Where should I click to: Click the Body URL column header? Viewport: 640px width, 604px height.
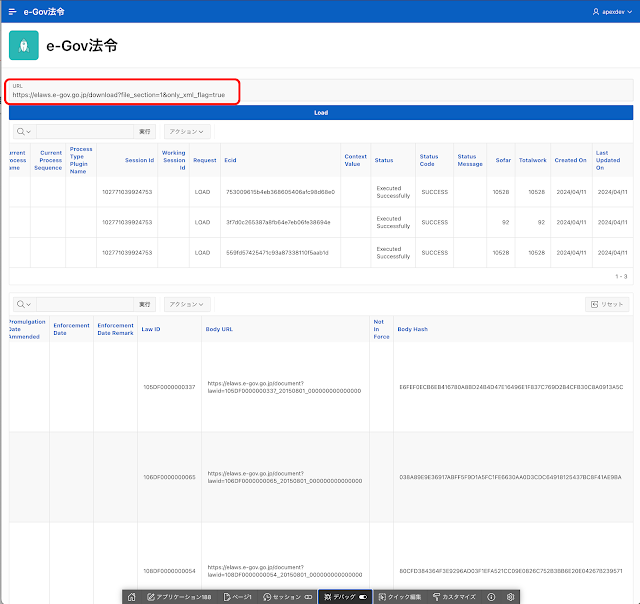coord(219,329)
